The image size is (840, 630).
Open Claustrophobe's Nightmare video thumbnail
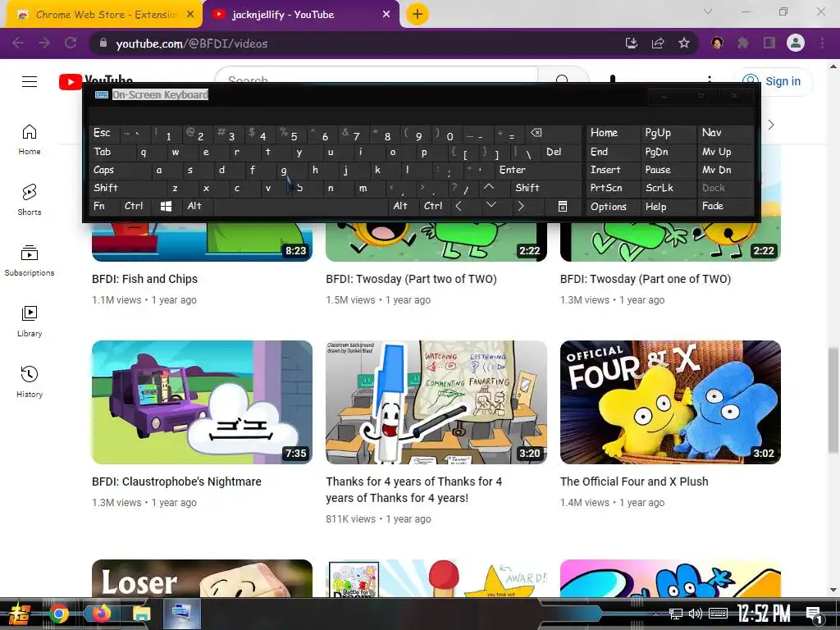(202, 402)
